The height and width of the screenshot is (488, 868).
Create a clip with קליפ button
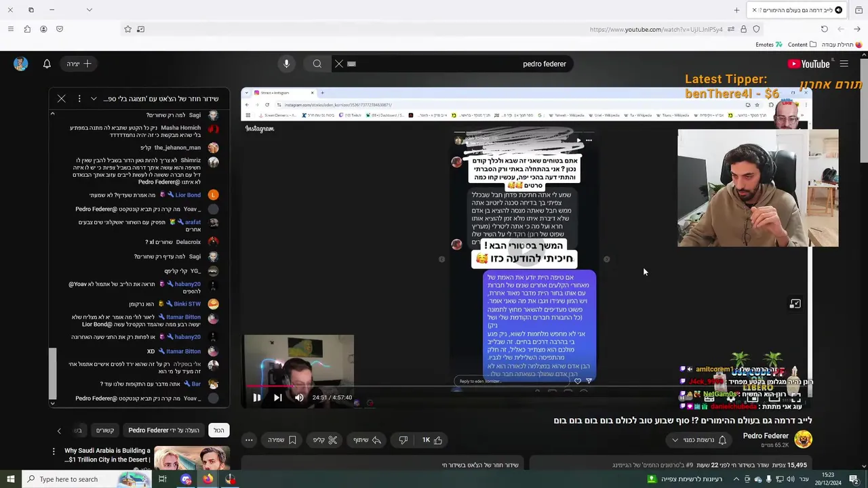325,440
